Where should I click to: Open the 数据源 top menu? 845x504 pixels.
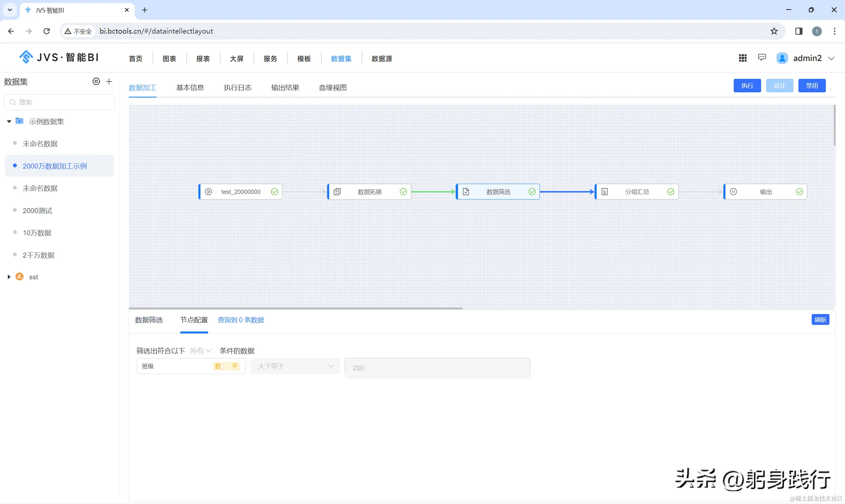coord(382,59)
